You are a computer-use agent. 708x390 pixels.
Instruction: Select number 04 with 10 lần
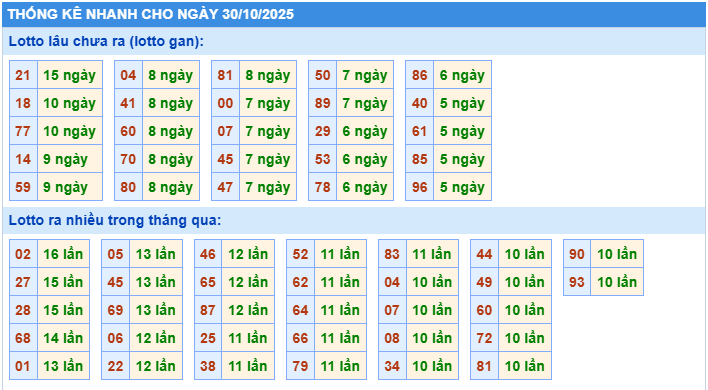click(x=392, y=282)
